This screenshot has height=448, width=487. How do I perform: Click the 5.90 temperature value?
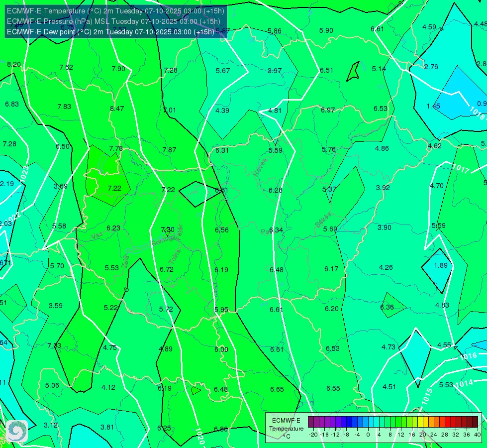pyautogui.click(x=326, y=30)
